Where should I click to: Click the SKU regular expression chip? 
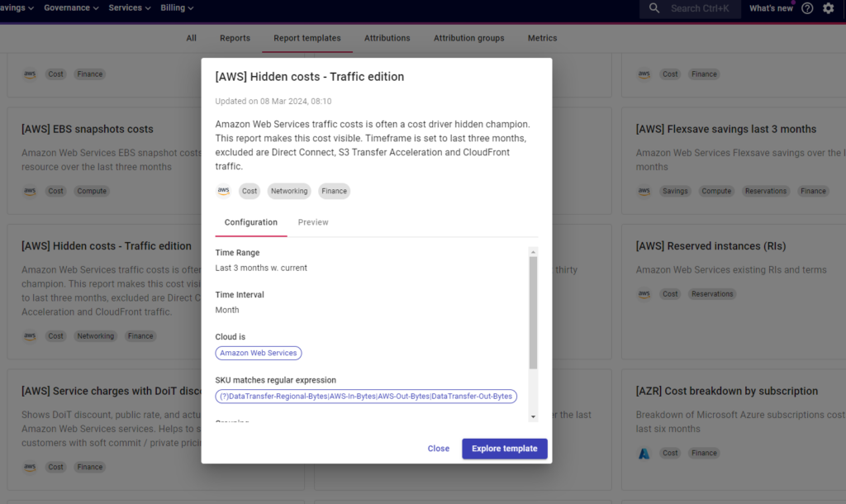pyautogui.click(x=366, y=396)
